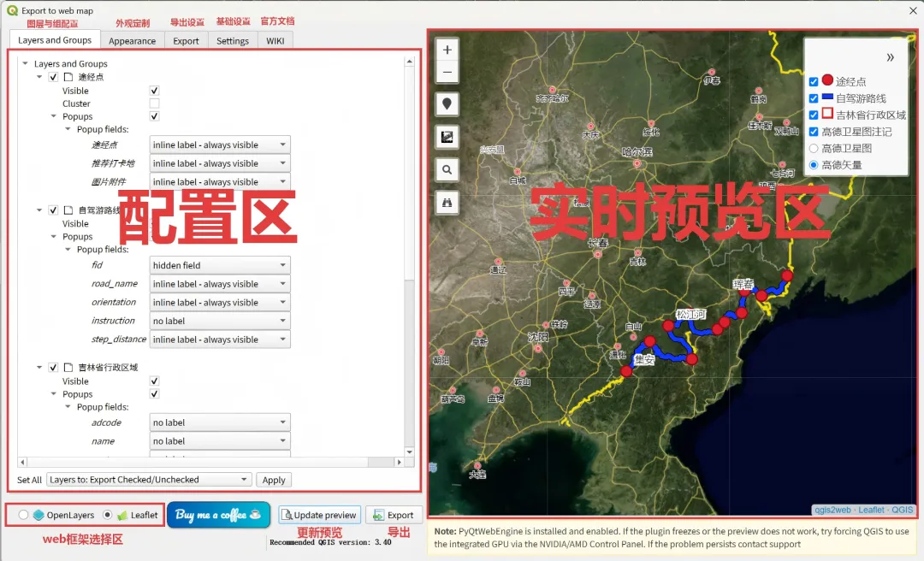This screenshot has width=924, height=561.
Task: Open the orientation label dropdown
Action: point(220,303)
